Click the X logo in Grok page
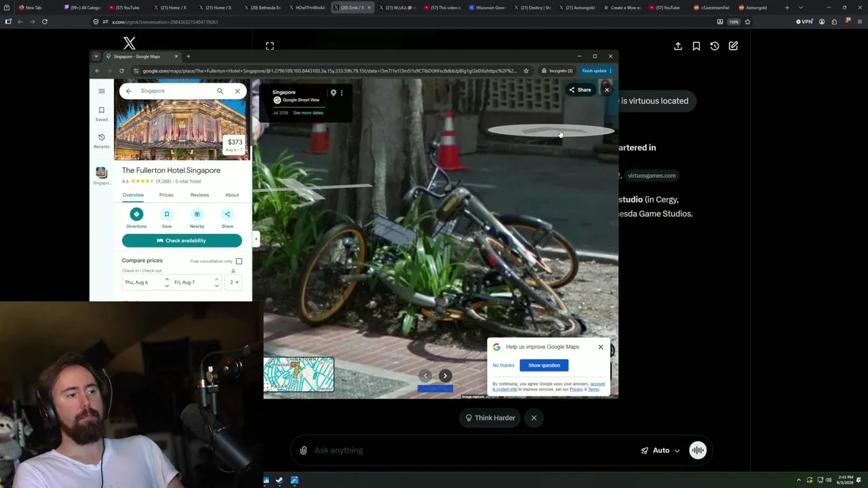Screen dimensions: 868x488 (x=130, y=45)
